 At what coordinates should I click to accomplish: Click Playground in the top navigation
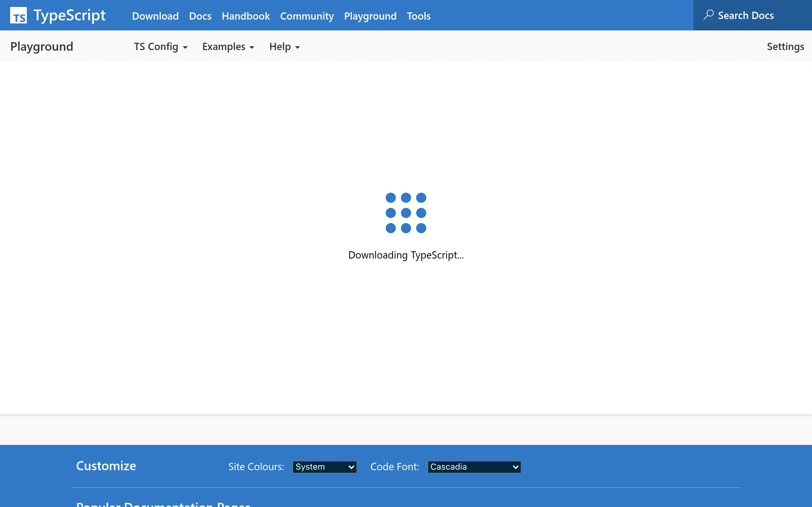(x=370, y=16)
